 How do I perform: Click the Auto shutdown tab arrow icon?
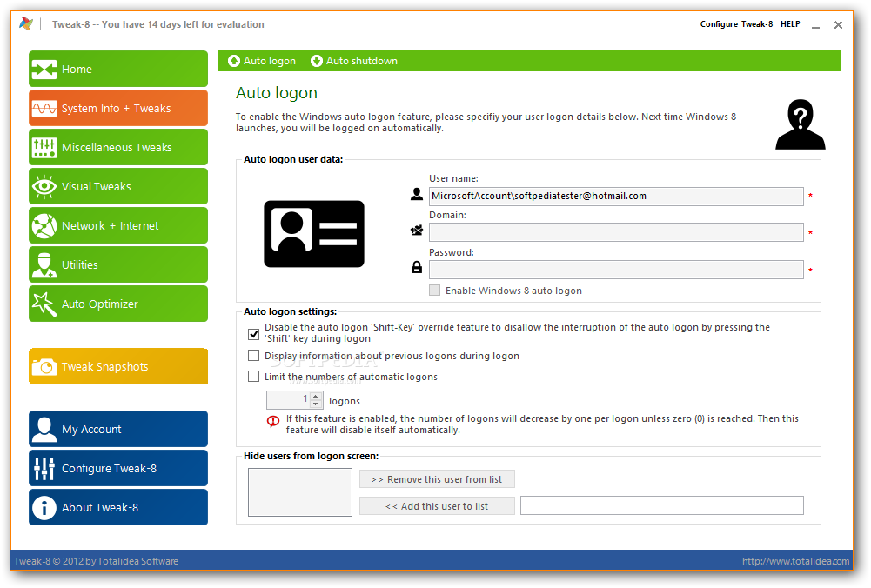coord(317,61)
